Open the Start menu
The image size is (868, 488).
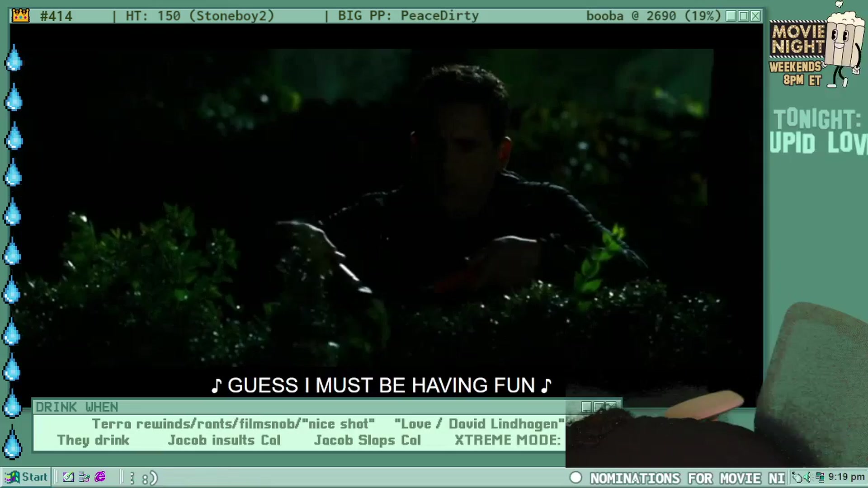point(26,477)
